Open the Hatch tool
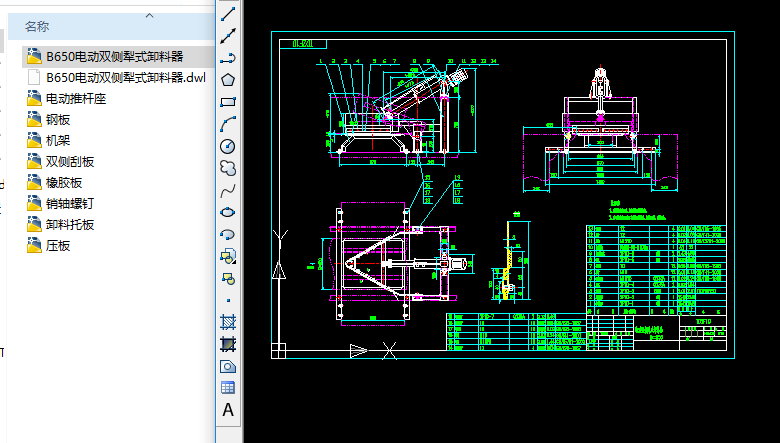The image size is (780, 443). [228, 322]
